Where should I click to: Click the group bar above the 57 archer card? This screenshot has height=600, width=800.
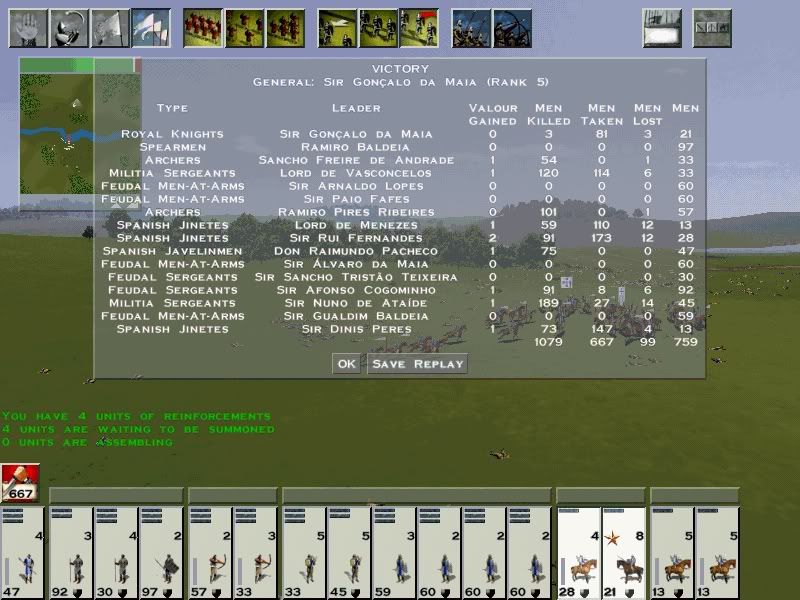[233, 495]
